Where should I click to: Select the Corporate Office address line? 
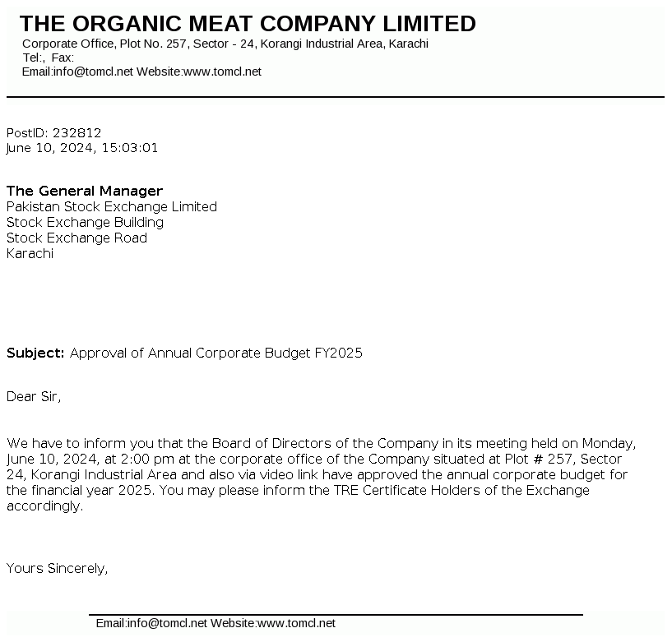(225, 44)
